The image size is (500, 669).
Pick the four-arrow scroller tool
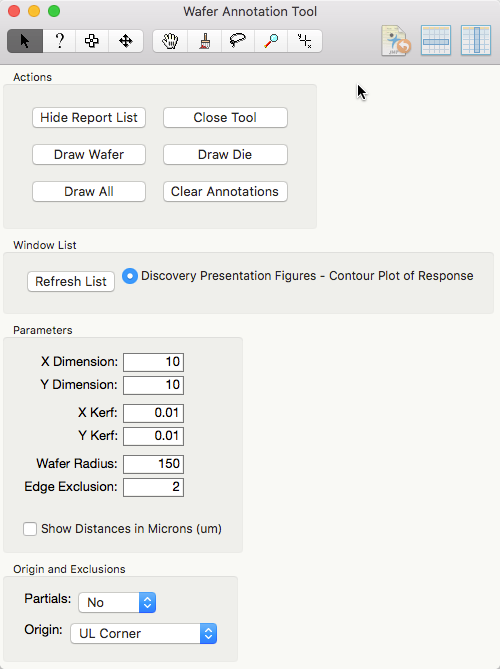coord(125,41)
